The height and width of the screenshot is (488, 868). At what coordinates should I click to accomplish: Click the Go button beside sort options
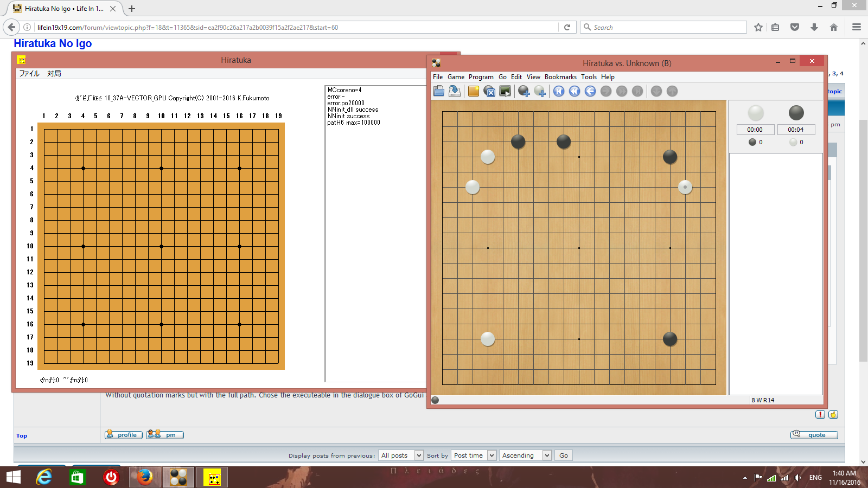[x=564, y=455]
